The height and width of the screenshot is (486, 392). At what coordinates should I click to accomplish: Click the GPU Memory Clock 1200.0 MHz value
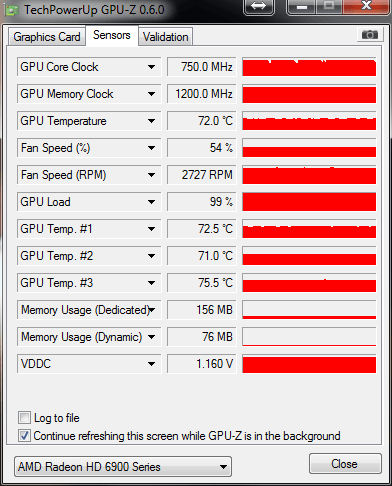pos(202,94)
